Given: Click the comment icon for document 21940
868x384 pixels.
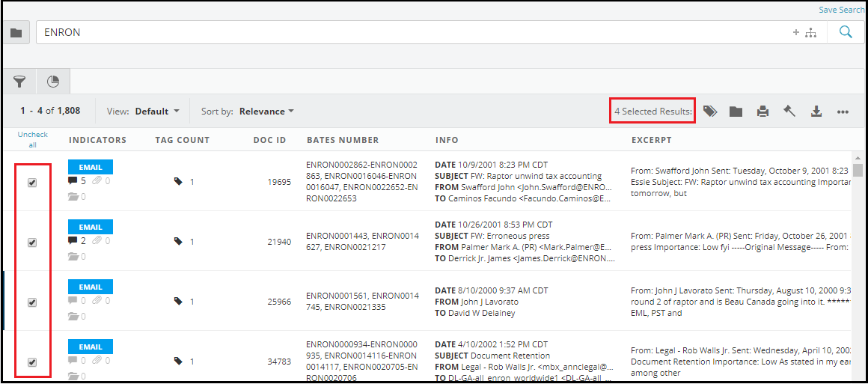Looking at the screenshot, I should 73,240.
